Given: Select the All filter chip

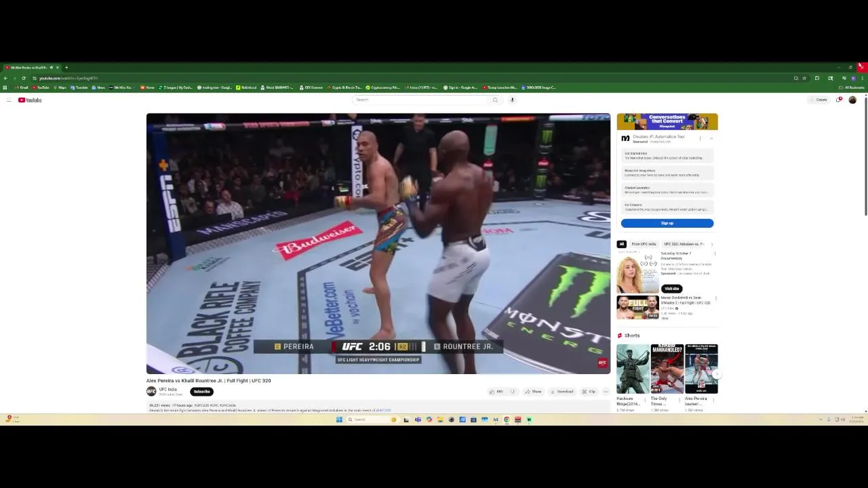Looking at the screenshot, I should click(x=621, y=244).
